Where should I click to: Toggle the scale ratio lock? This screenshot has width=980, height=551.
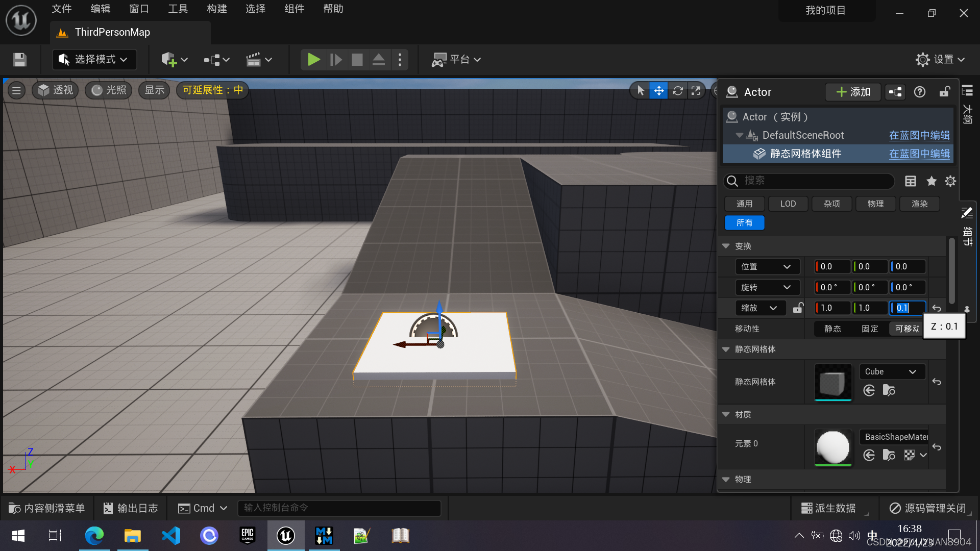pos(798,308)
